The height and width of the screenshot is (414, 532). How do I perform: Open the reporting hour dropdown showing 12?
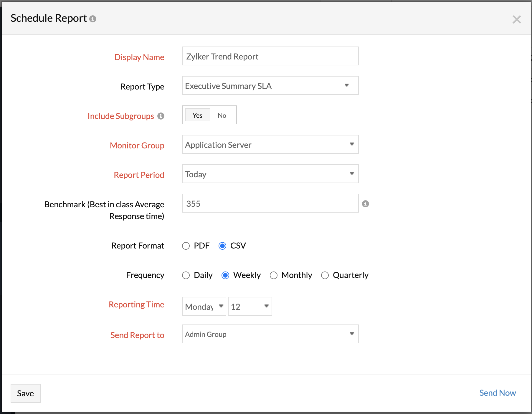coord(250,306)
